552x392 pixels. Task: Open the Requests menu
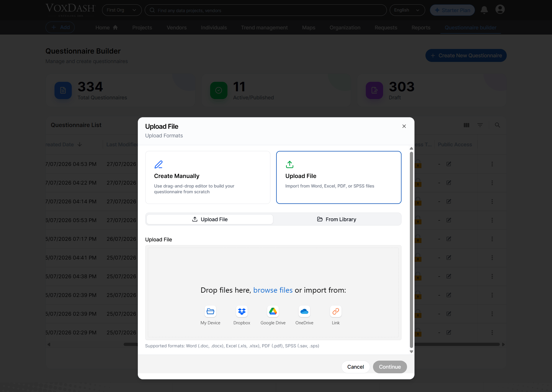tap(386, 27)
